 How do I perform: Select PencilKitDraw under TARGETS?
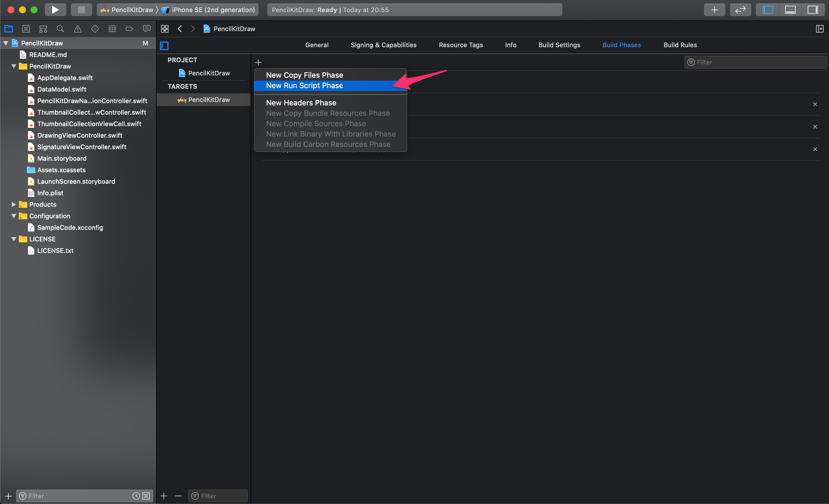[204, 100]
